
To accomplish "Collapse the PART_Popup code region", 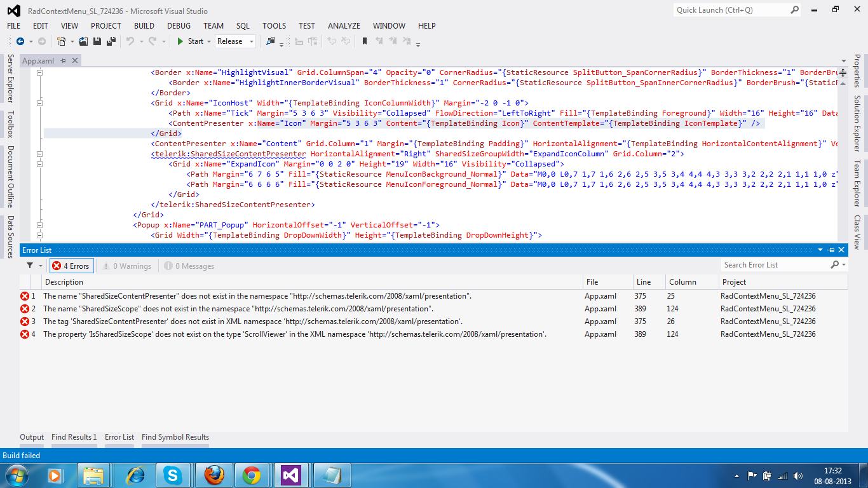I will pyautogui.click(x=39, y=225).
